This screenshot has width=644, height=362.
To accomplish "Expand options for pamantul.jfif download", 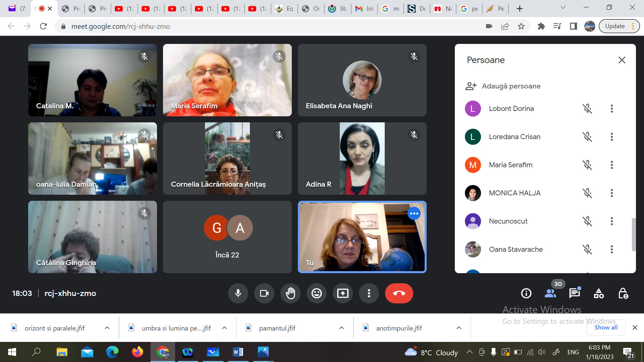I will point(341,328).
